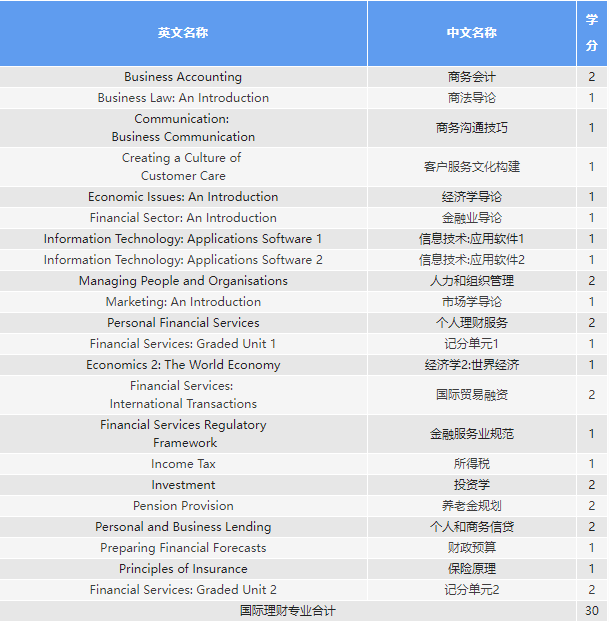The height and width of the screenshot is (622, 609).
Task: Select the 养老金规划 cell
Action: pos(472,506)
